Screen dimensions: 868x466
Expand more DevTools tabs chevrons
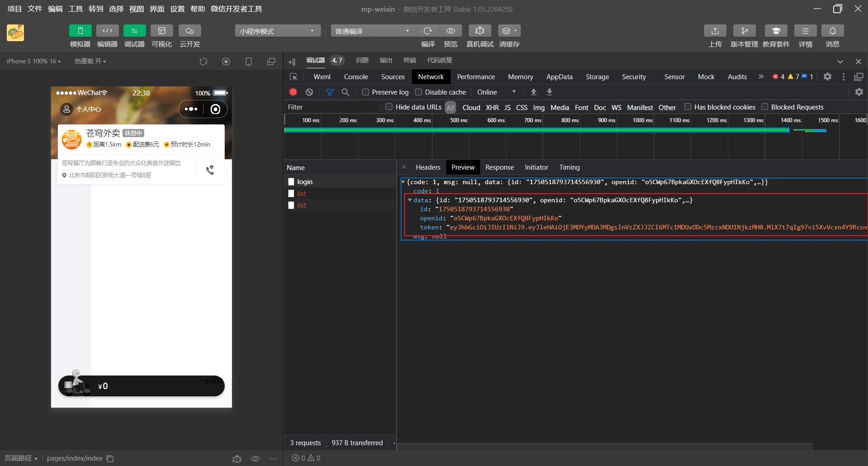761,76
